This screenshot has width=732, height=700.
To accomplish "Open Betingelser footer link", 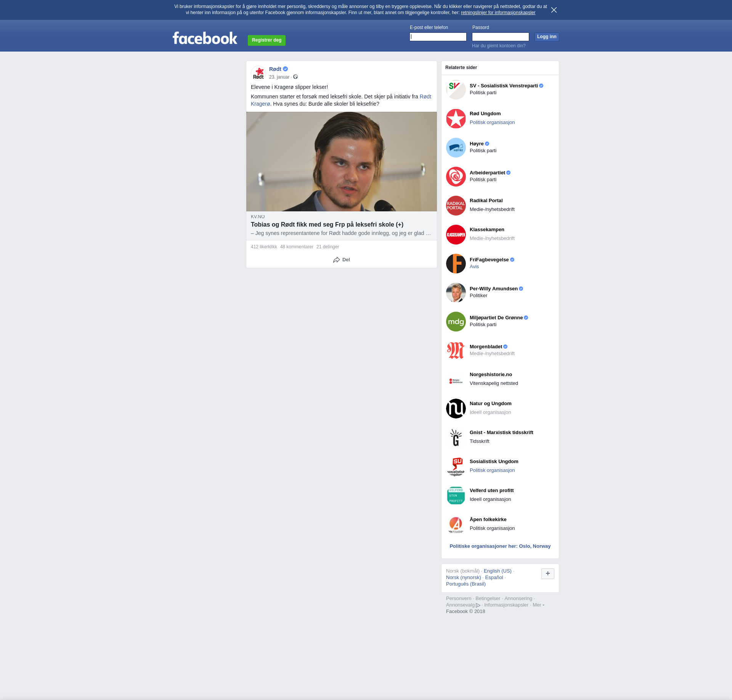I will coord(488,599).
